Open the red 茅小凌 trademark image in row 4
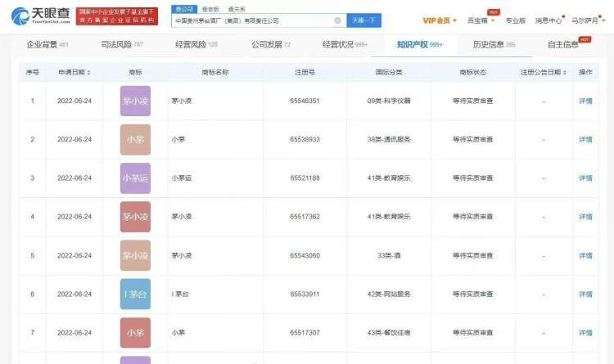Viewport: 614px width, 364px height. 135,217
